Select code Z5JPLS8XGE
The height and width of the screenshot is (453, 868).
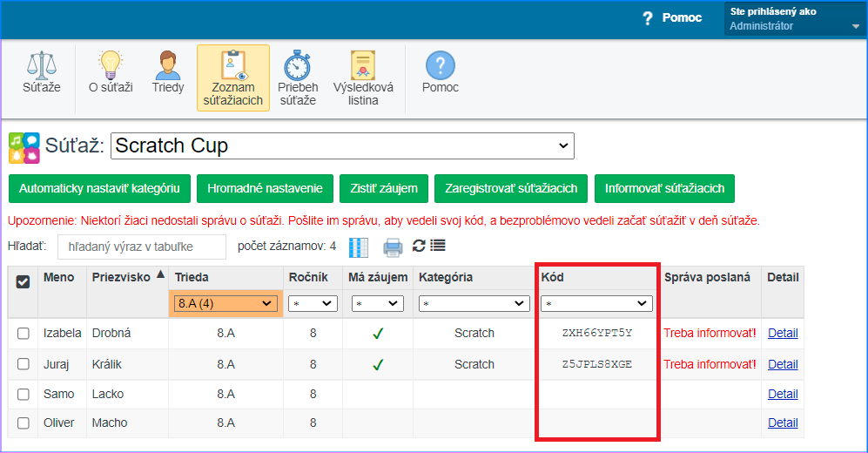pyautogui.click(x=596, y=364)
